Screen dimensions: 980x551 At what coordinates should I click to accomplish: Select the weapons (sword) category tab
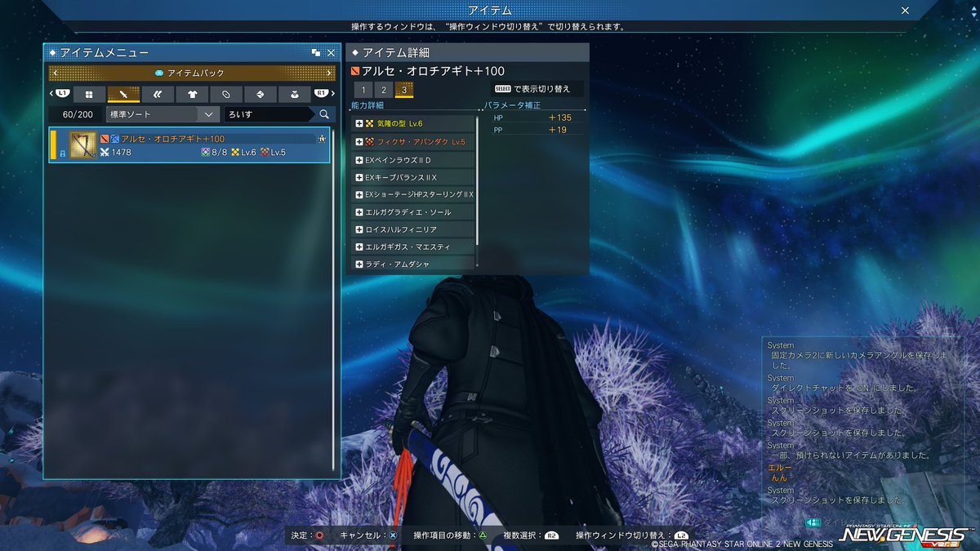coord(123,94)
